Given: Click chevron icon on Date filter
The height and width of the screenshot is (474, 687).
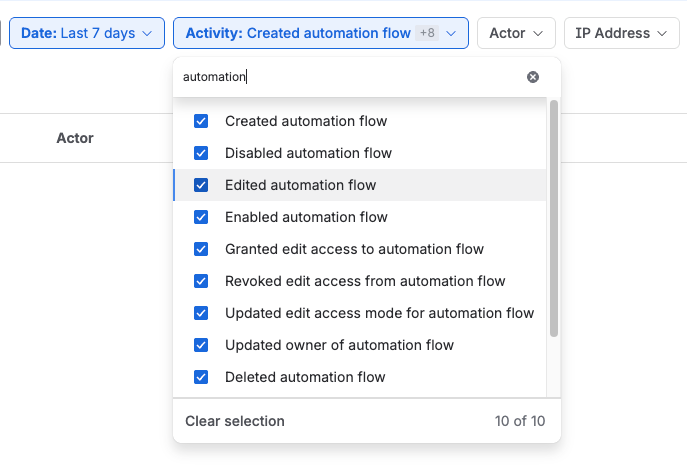Looking at the screenshot, I should coord(147,33).
